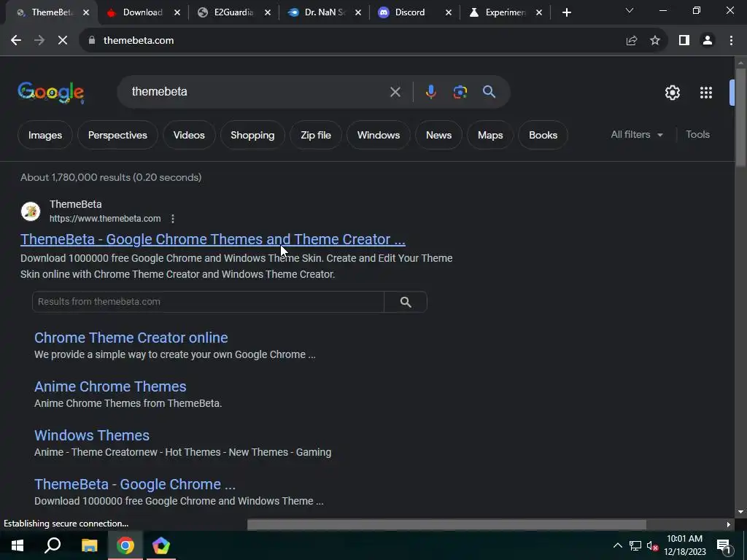747x560 pixels.
Task: Open a new tab with the plus button
Action: pos(566,13)
